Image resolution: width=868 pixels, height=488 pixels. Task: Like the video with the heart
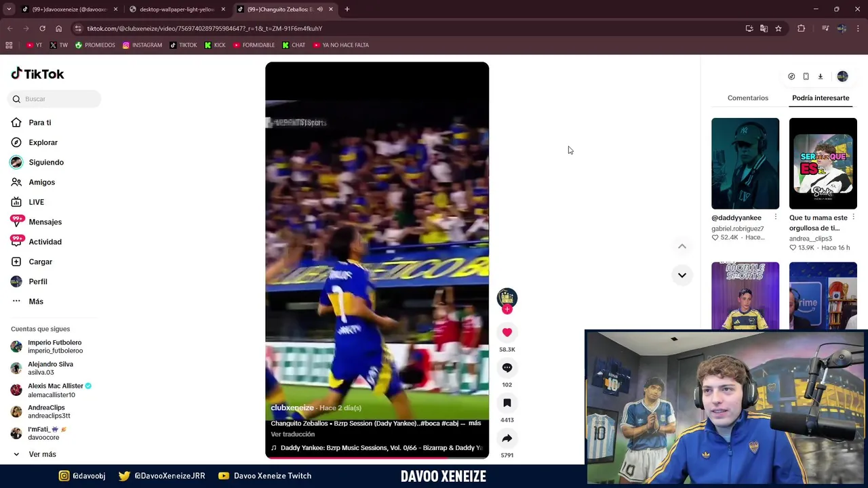507,332
